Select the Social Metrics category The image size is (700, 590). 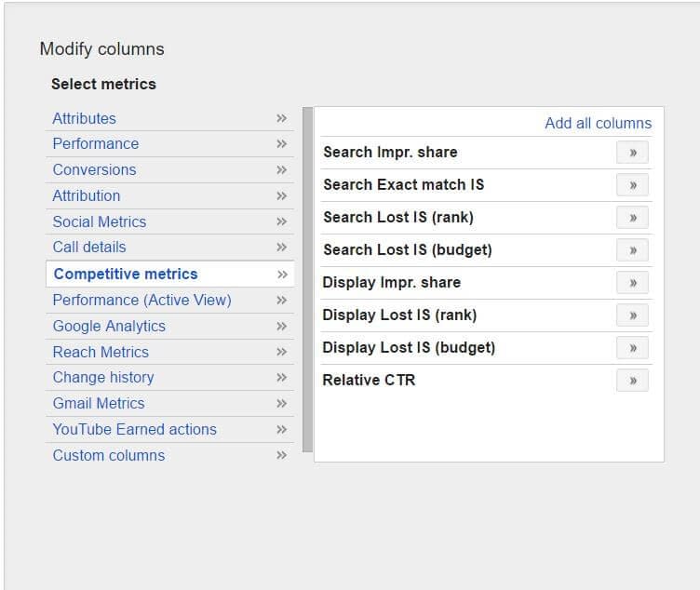(99, 222)
